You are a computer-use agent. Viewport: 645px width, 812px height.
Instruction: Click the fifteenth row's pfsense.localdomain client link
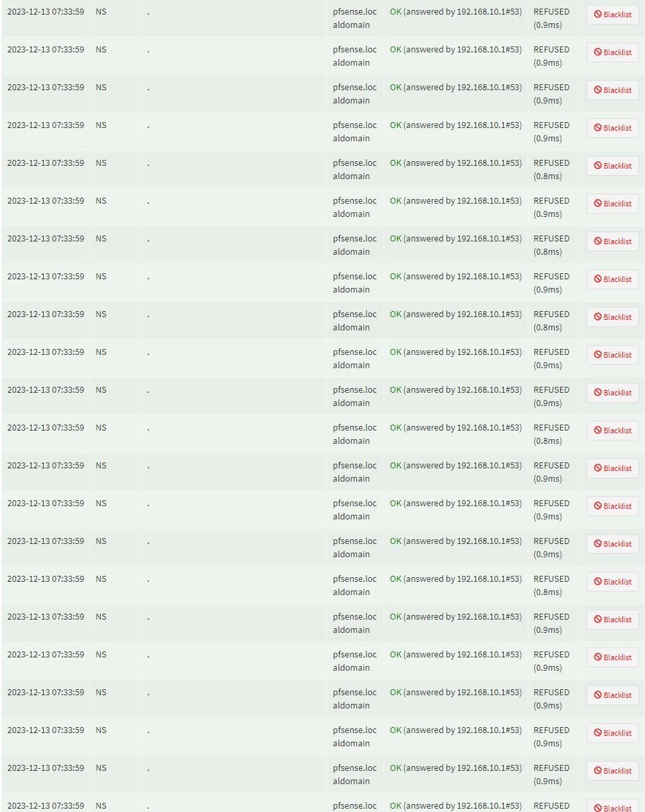(354, 547)
